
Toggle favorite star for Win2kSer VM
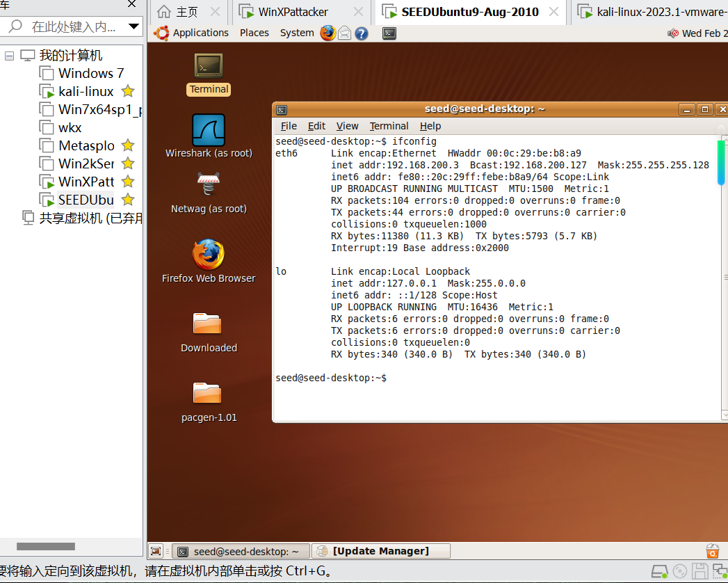pyautogui.click(x=128, y=163)
